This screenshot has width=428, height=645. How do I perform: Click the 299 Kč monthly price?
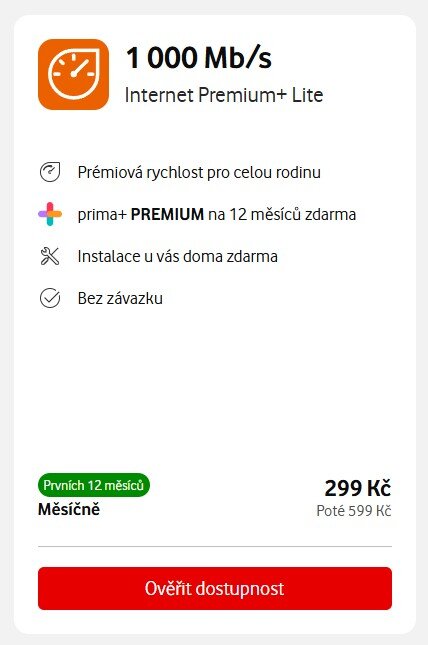tap(358, 488)
